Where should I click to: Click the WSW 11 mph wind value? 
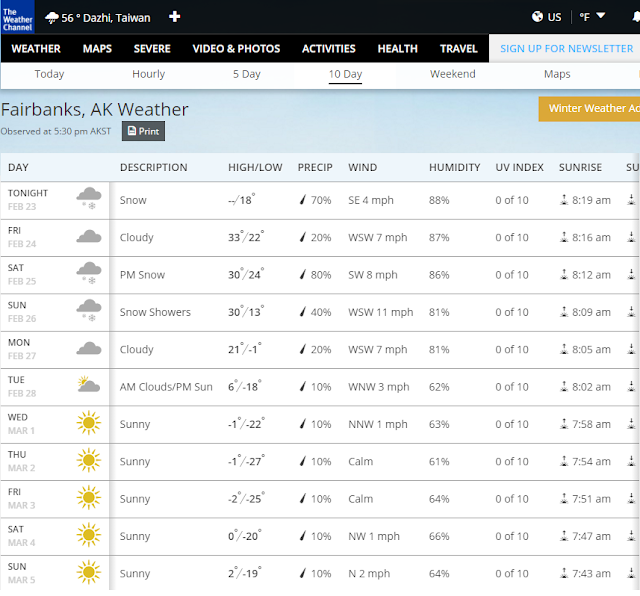380,312
